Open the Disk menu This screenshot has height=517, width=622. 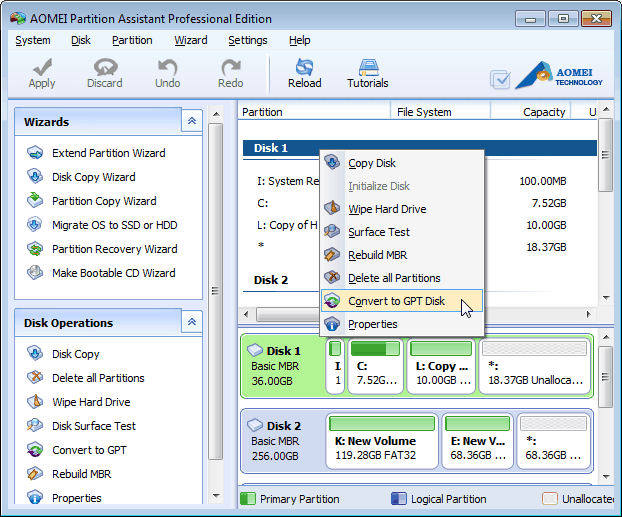point(81,40)
